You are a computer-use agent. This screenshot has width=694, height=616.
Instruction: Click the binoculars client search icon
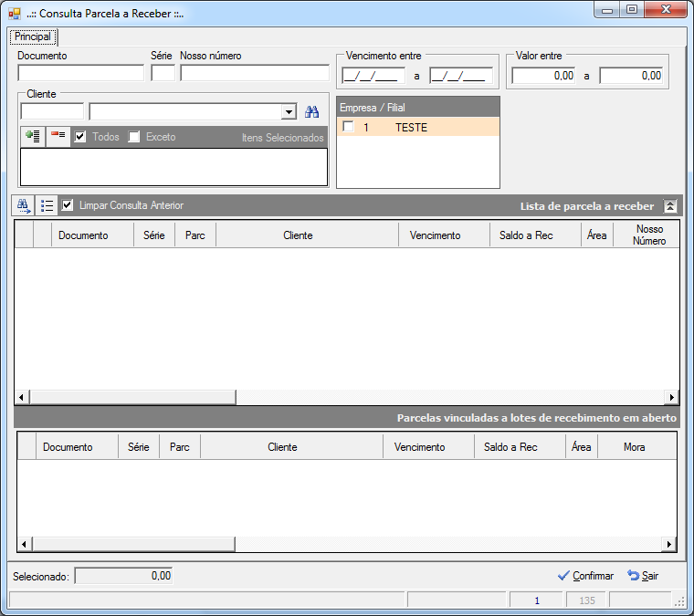311,112
